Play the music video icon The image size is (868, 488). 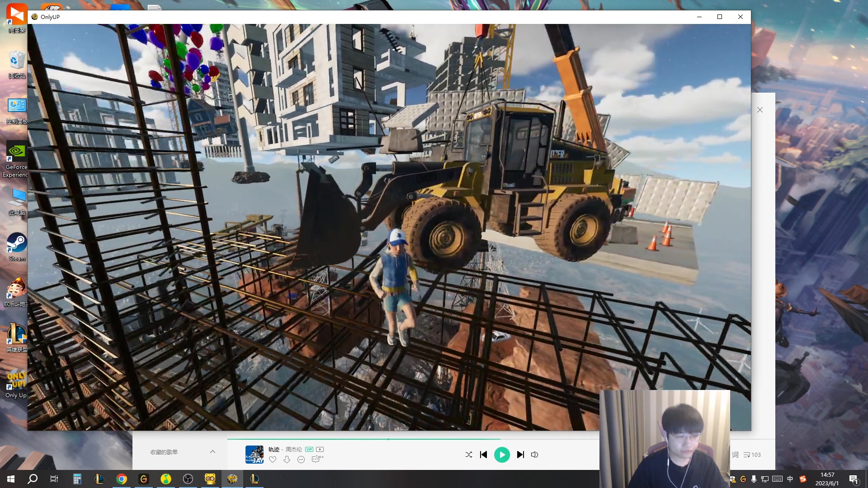320,449
